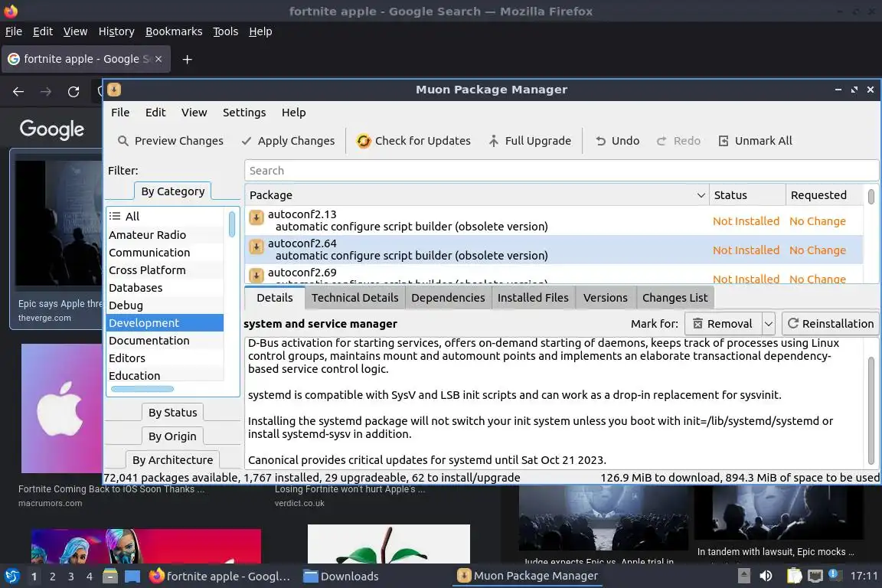Viewport: 882px width, 588px height.
Task: Select the Editors category
Action: click(x=165, y=358)
